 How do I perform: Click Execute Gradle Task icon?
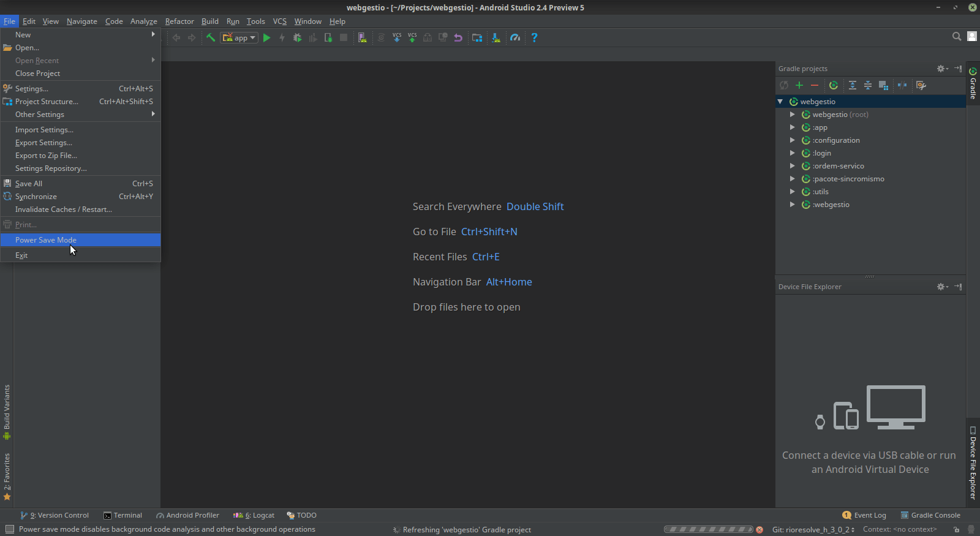[x=834, y=85]
